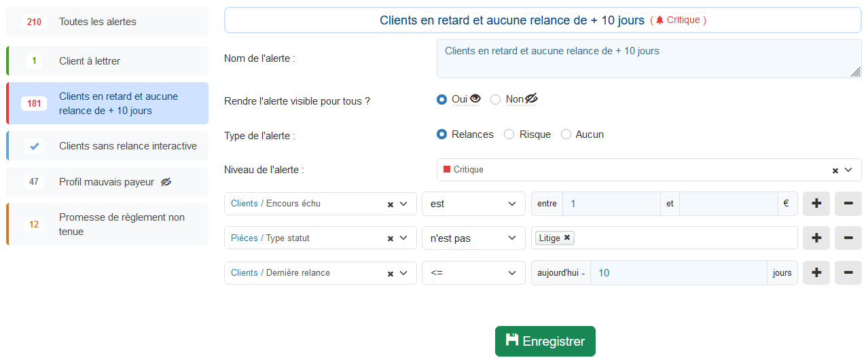Click the red Critique color square
The height and width of the screenshot is (362, 868).
pyautogui.click(x=447, y=169)
